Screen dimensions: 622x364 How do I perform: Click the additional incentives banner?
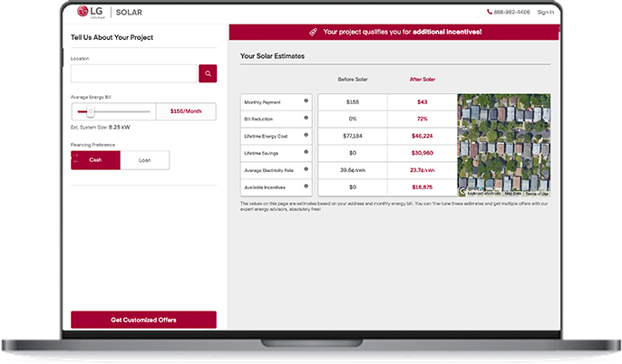coord(394,32)
